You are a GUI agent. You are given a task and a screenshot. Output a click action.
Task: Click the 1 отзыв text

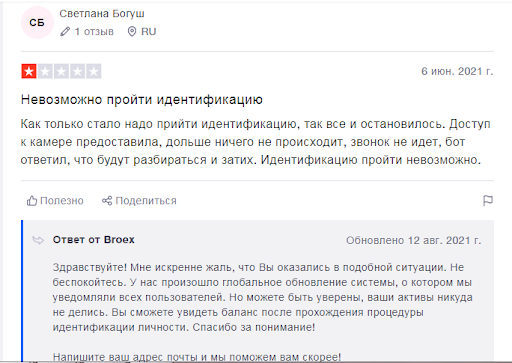[x=94, y=32]
